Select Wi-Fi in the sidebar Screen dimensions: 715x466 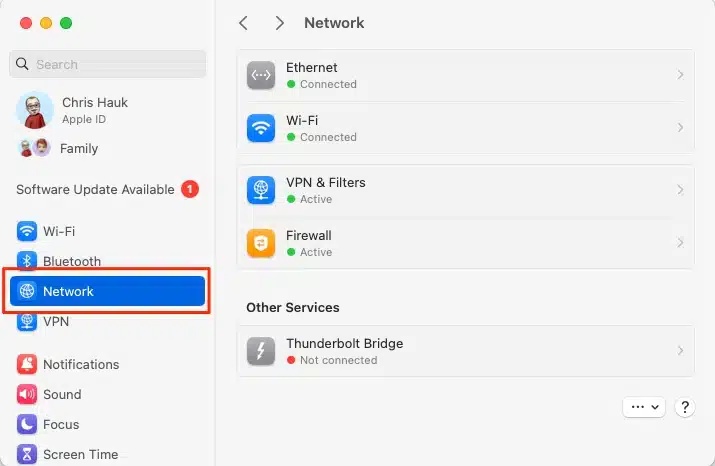pos(59,231)
